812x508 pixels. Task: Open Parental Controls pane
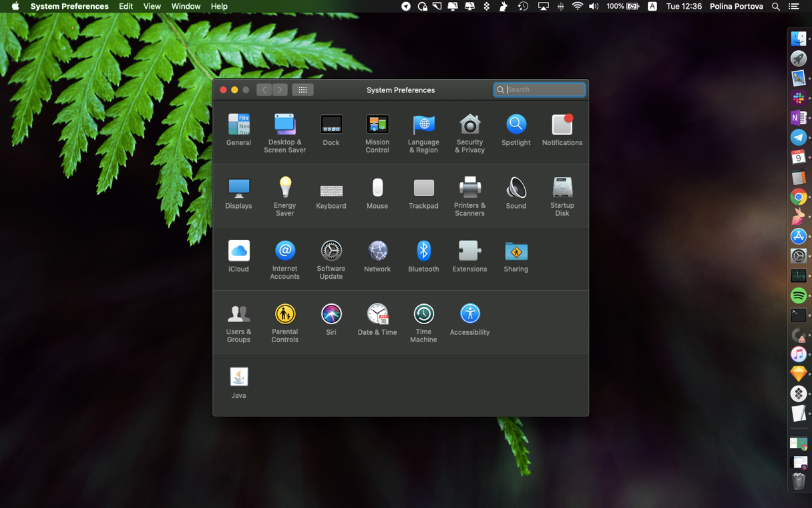coord(284,322)
